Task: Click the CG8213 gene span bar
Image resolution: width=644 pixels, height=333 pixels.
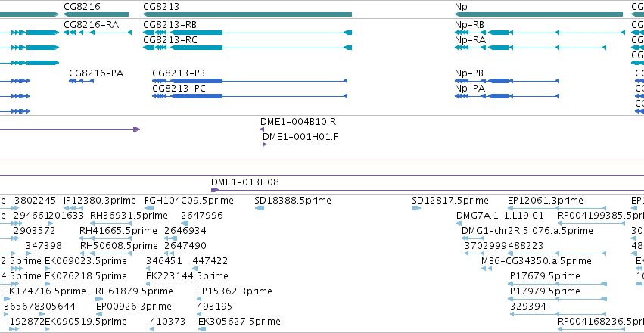Action: click(x=247, y=14)
